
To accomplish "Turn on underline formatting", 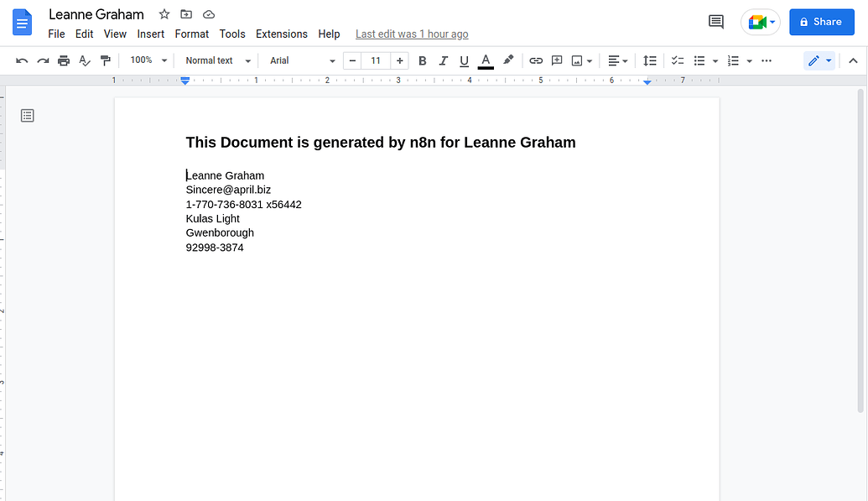I will 464,60.
